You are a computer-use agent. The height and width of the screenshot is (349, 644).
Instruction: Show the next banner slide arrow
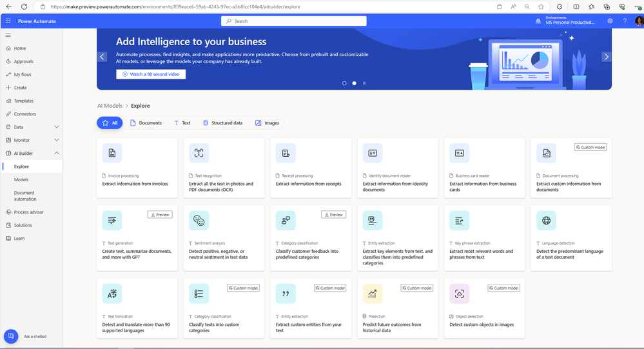click(606, 57)
